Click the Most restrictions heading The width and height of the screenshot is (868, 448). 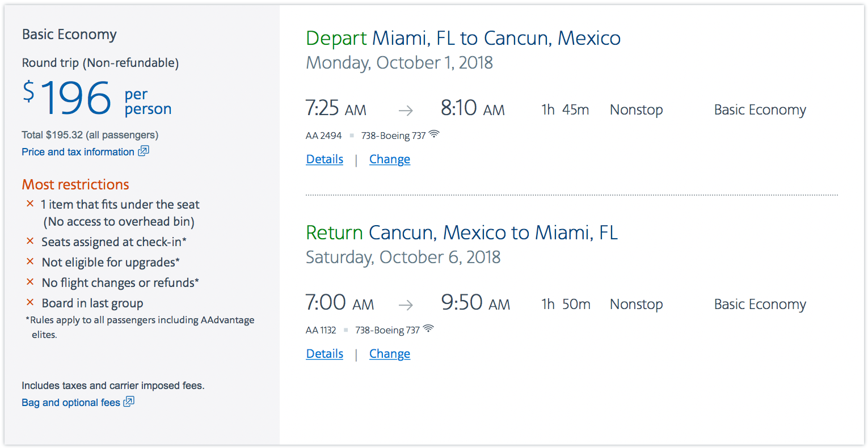coord(75,184)
